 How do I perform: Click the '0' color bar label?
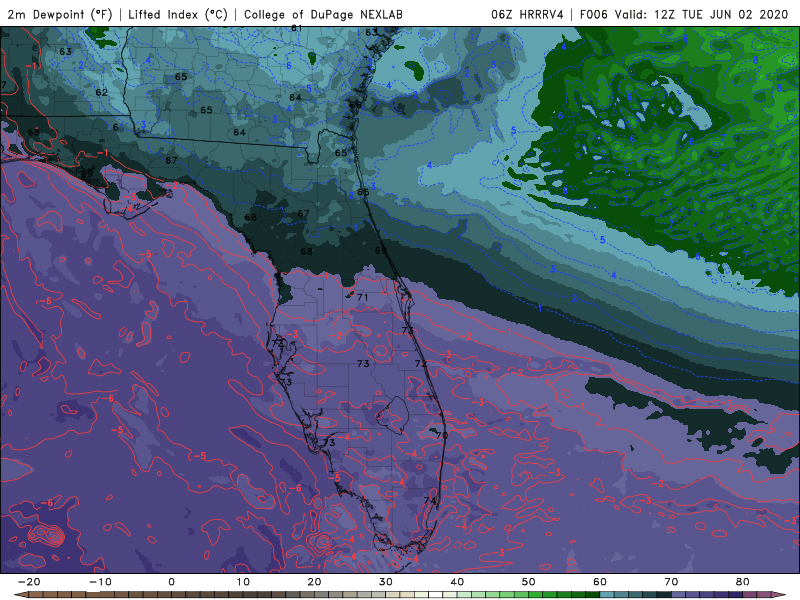tap(171, 582)
